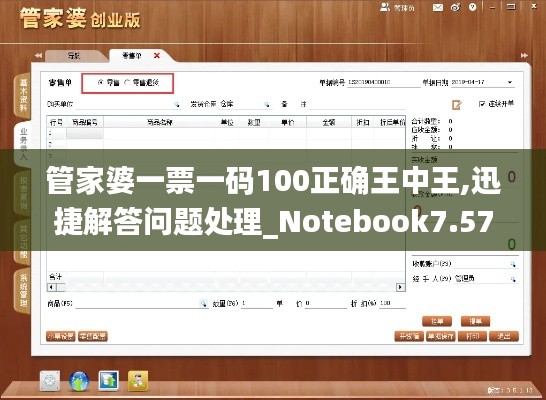Click the 开钱箱 button
The image size is (546, 400).
(409, 336)
